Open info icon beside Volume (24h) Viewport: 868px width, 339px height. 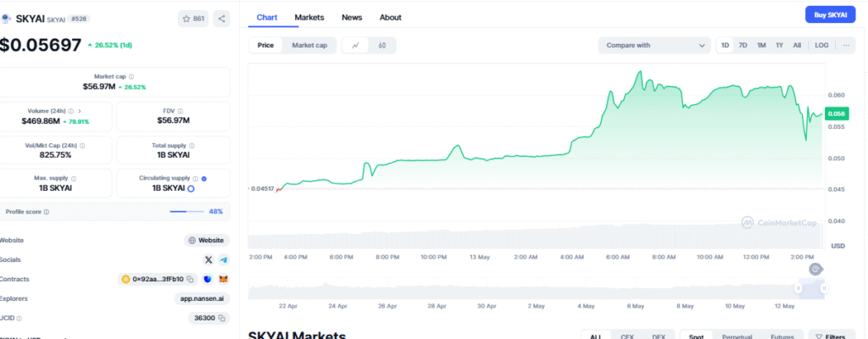tap(71, 111)
